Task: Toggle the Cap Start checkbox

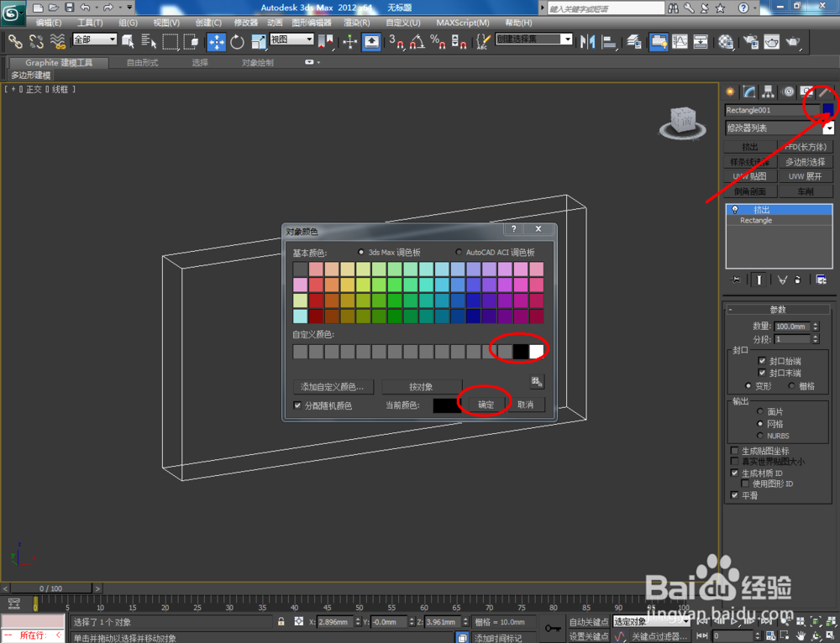Action: click(762, 361)
